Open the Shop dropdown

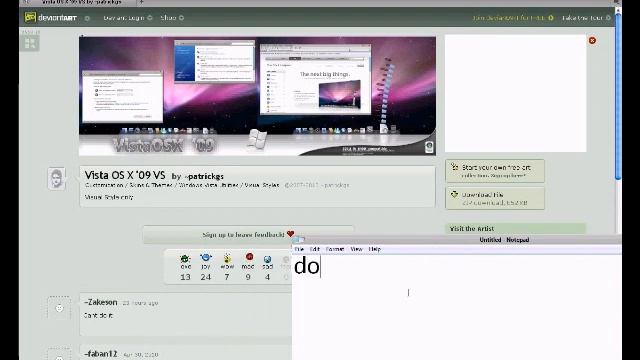(172, 18)
